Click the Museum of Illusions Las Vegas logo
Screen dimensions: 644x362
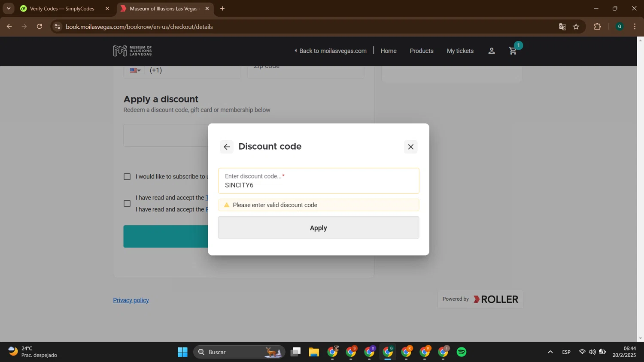pyautogui.click(x=132, y=51)
